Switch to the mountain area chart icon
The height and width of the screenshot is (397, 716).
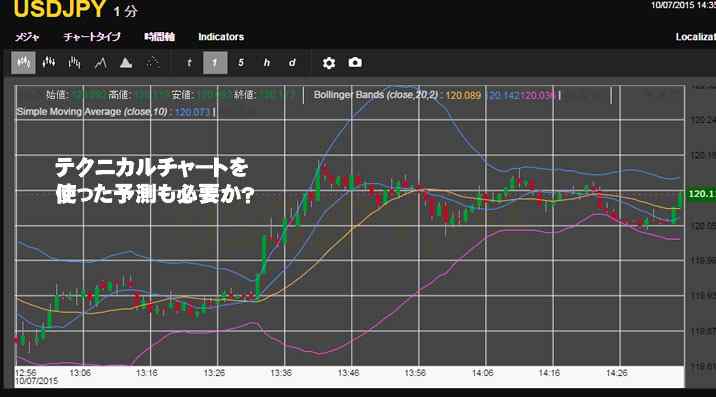click(126, 63)
